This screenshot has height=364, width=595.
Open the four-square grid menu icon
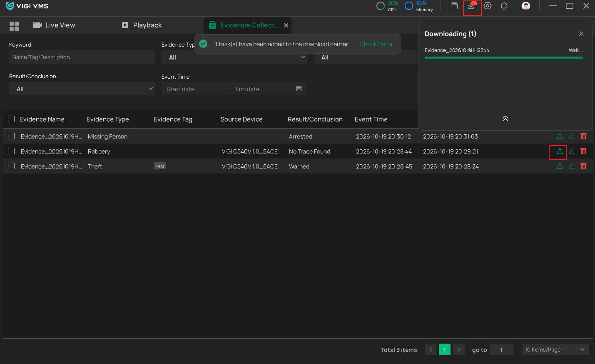[14, 26]
